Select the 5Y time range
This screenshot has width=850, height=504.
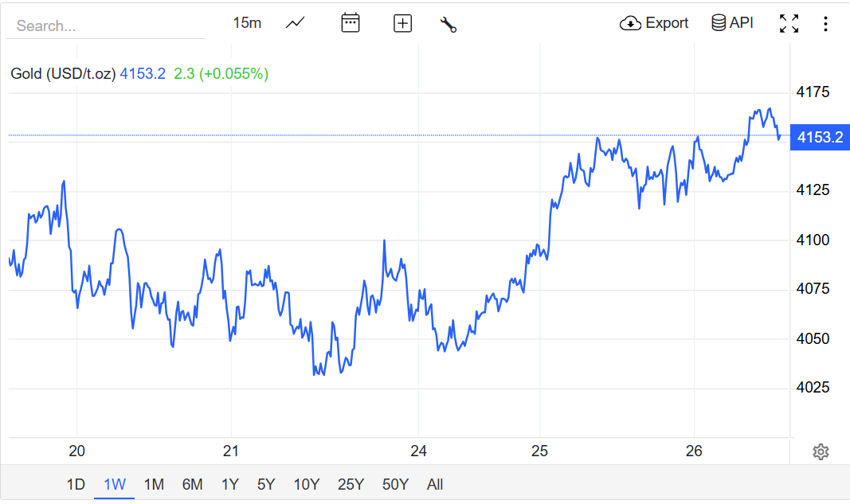pos(266,484)
